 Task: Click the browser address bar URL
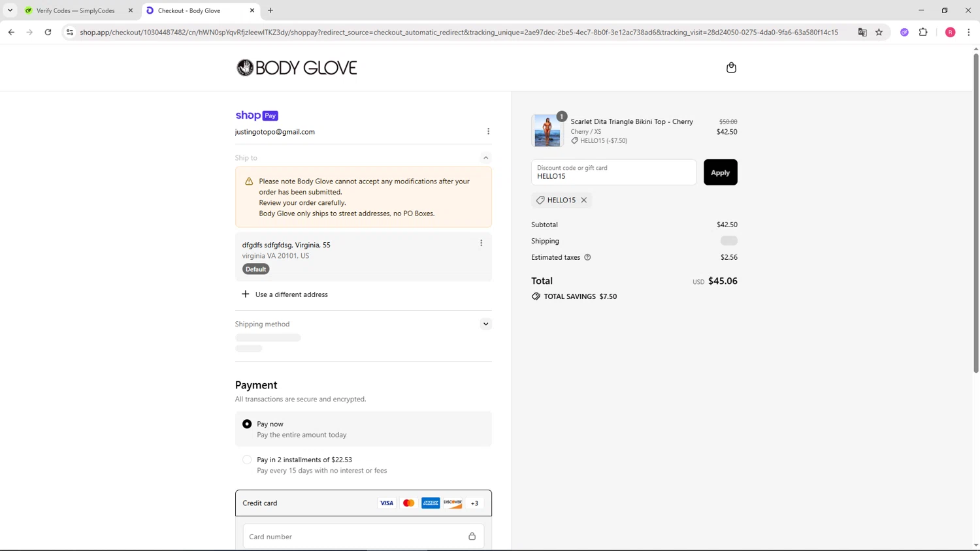pyautogui.click(x=459, y=32)
